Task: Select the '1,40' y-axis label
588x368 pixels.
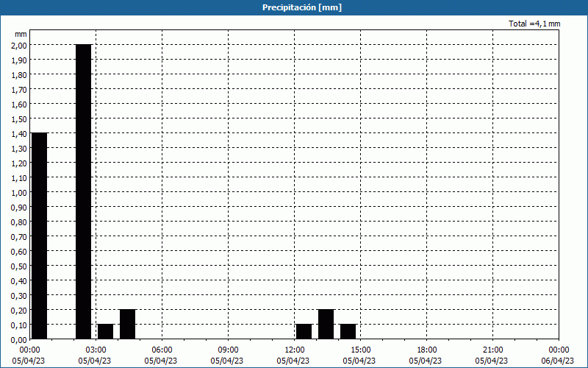Action: (19, 134)
